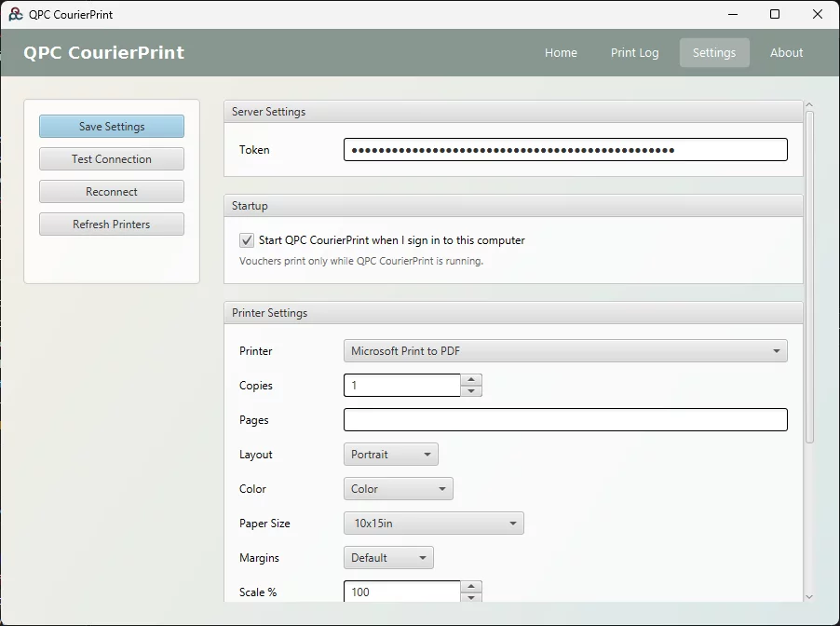This screenshot has height=626, width=840.
Task: Click the Test Connection button
Action: pos(112,159)
